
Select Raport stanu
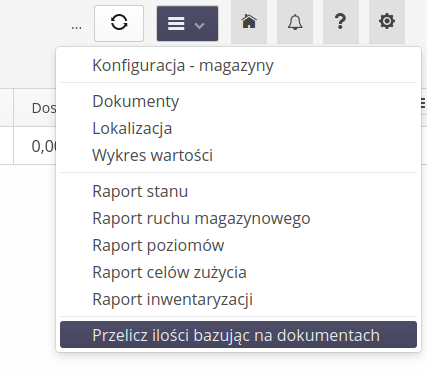238,191
